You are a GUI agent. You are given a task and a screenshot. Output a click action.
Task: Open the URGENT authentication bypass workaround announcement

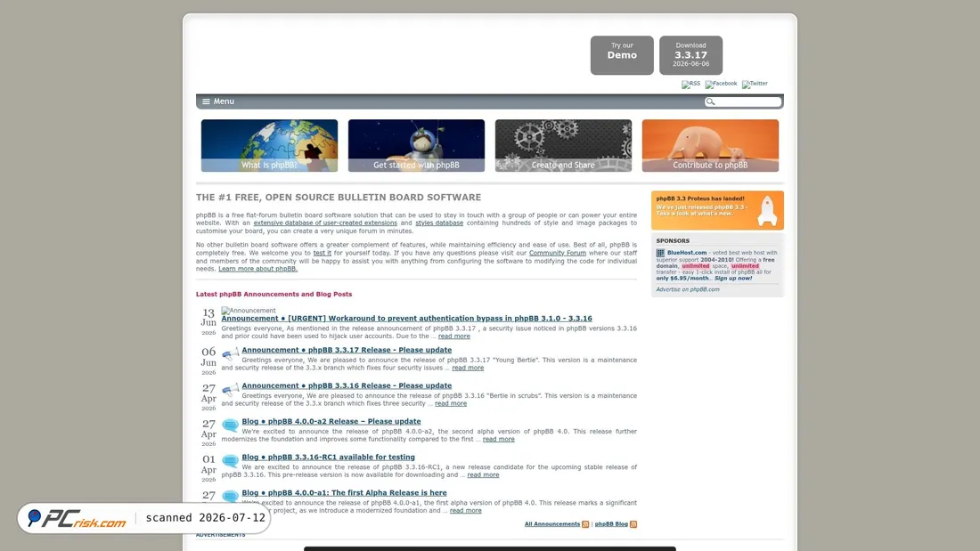pyautogui.click(x=406, y=319)
